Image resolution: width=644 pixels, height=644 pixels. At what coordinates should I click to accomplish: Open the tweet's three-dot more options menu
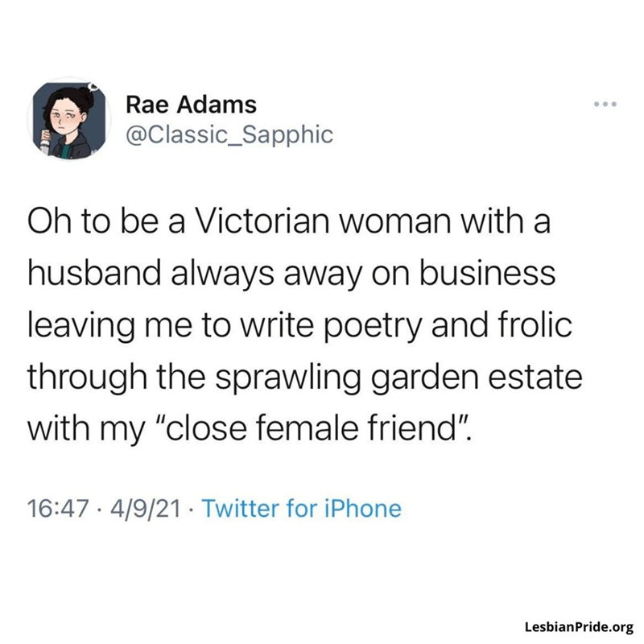[x=603, y=106]
